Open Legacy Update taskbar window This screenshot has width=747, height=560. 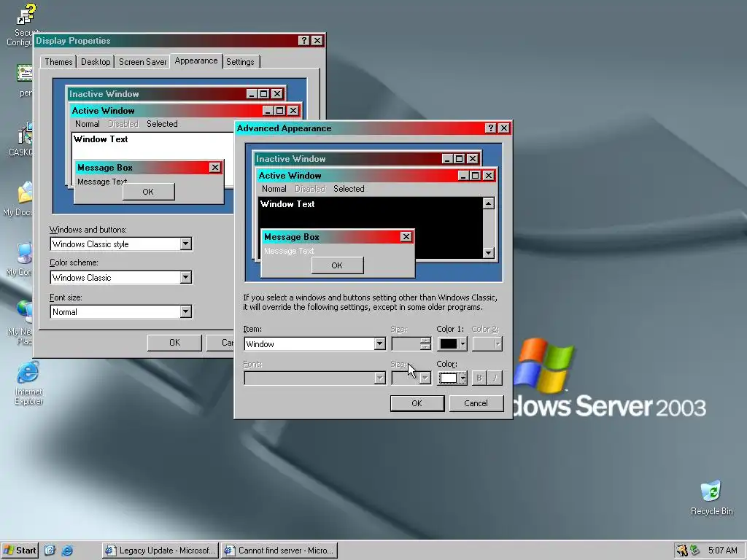160,551
